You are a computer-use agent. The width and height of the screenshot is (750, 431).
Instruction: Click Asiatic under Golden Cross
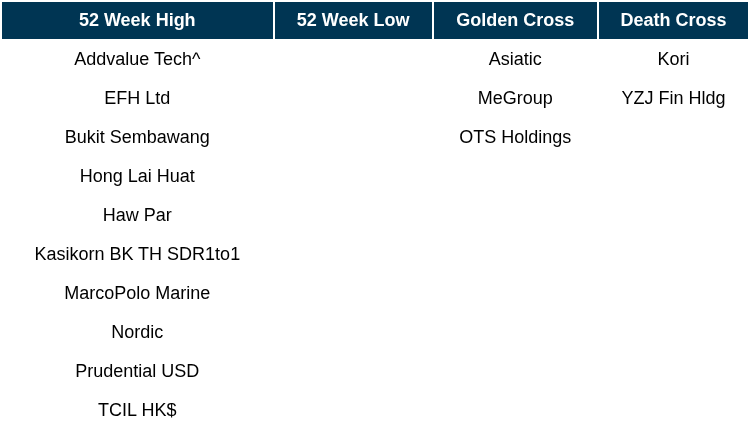[515, 59]
